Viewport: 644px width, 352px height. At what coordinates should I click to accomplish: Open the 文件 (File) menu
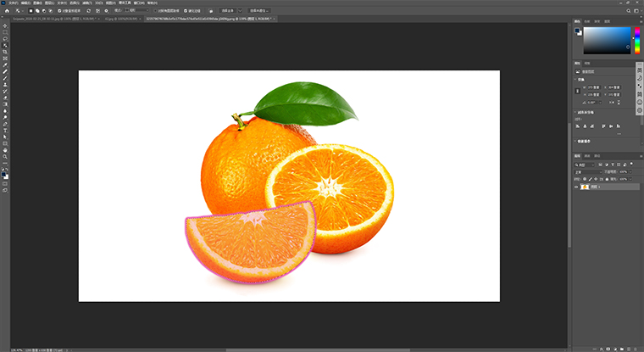pyautogui.click(x=12, y=3)
